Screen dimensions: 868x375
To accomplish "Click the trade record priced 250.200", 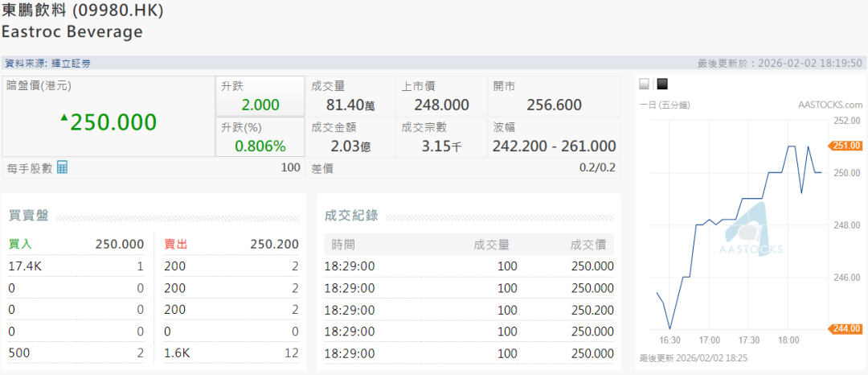I will click(x=469, y=309).
